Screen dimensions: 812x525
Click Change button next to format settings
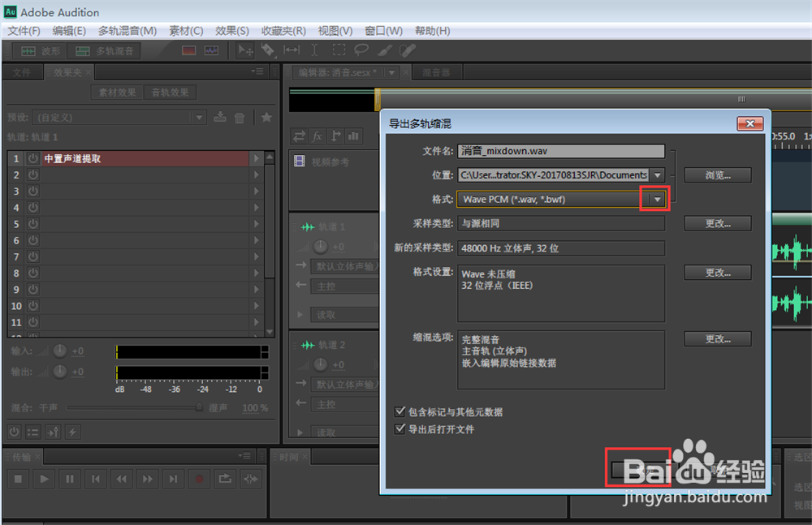pyautogui.click(x=718, y=273)
